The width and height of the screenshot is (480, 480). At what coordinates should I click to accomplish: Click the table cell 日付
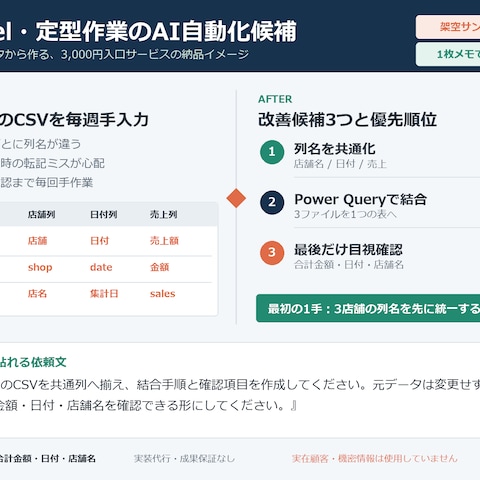99,241
